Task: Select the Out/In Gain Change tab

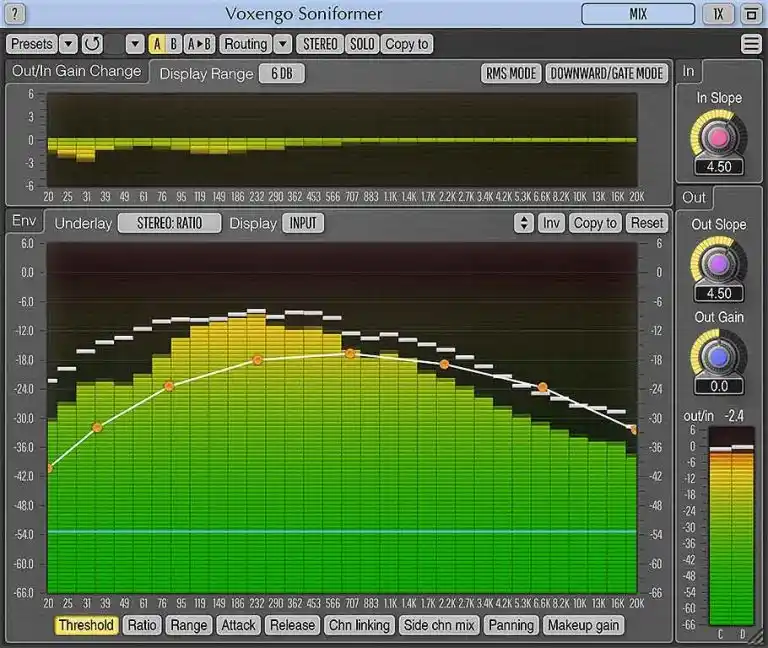Action: [x=76, y=72]
